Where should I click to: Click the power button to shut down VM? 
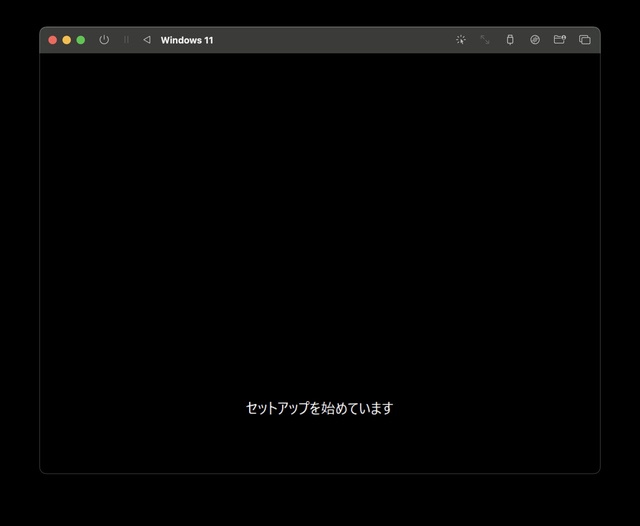[104, 40]
